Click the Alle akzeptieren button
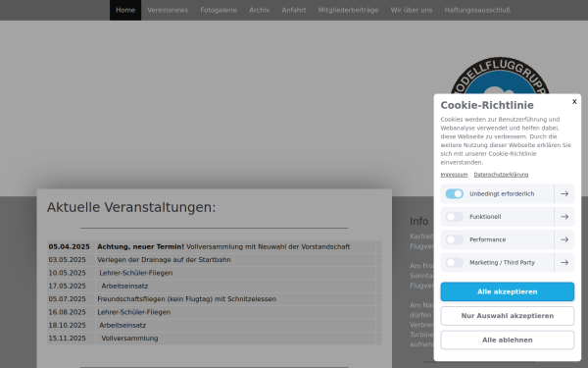The width and height of the screenshot is (588, 368). coord(507,291)
